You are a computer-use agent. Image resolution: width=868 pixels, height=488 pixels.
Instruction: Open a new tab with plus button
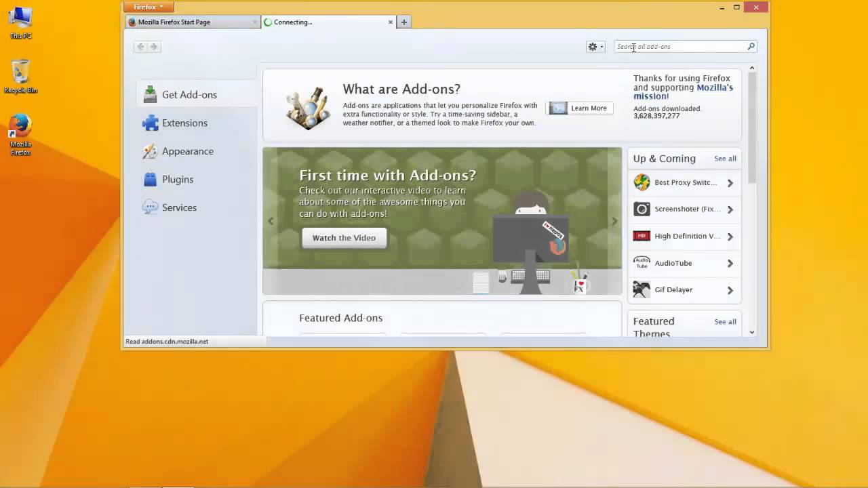[404, 22]
